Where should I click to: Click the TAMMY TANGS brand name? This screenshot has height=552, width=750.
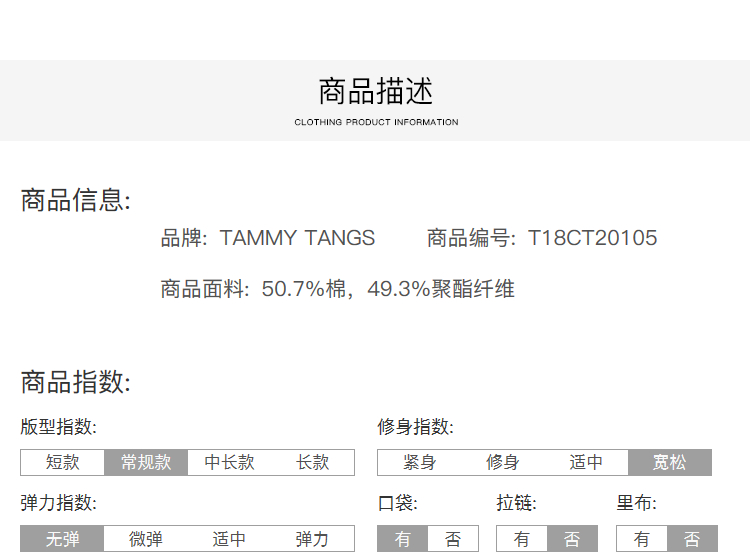click(297, 238)
